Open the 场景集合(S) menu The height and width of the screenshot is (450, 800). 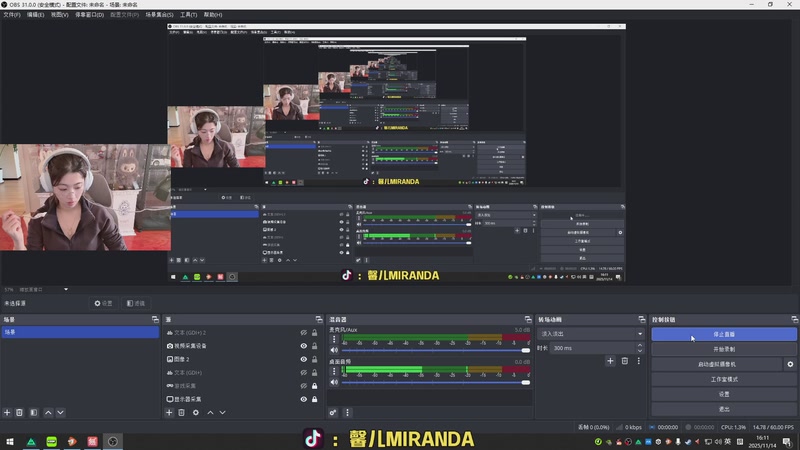[x=159, y=15]
